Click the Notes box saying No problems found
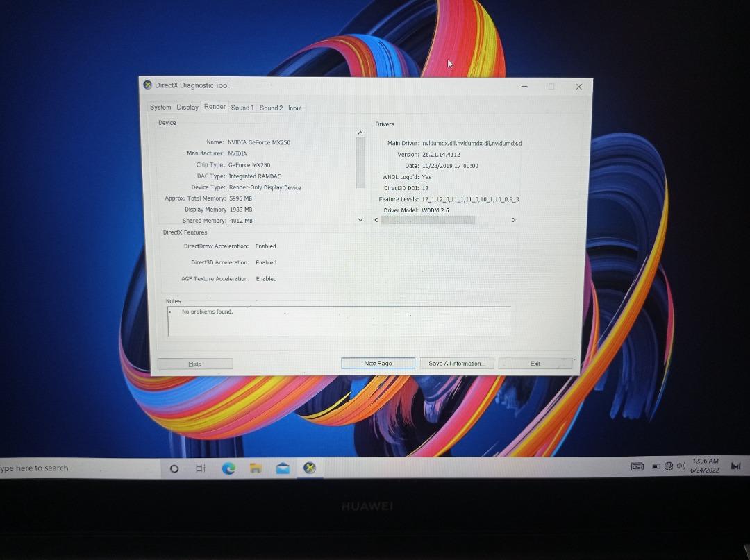 point(339,321)
